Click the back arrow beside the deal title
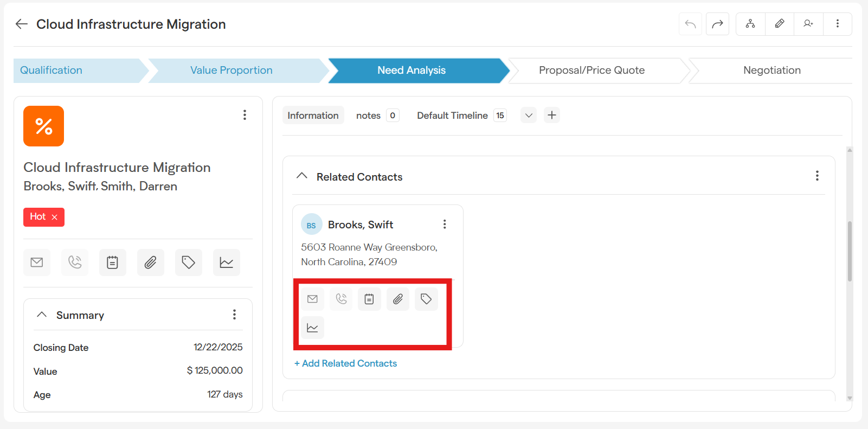868x429 pixels. [21, 24]
